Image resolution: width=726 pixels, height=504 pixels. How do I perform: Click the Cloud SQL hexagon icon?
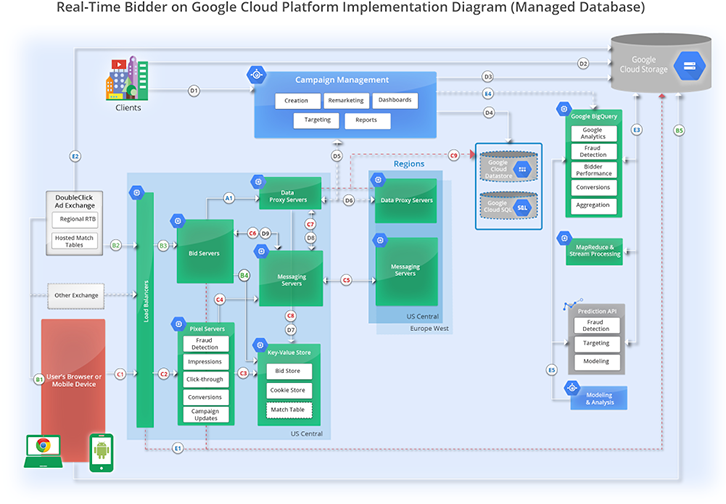(x=522, y=207)
